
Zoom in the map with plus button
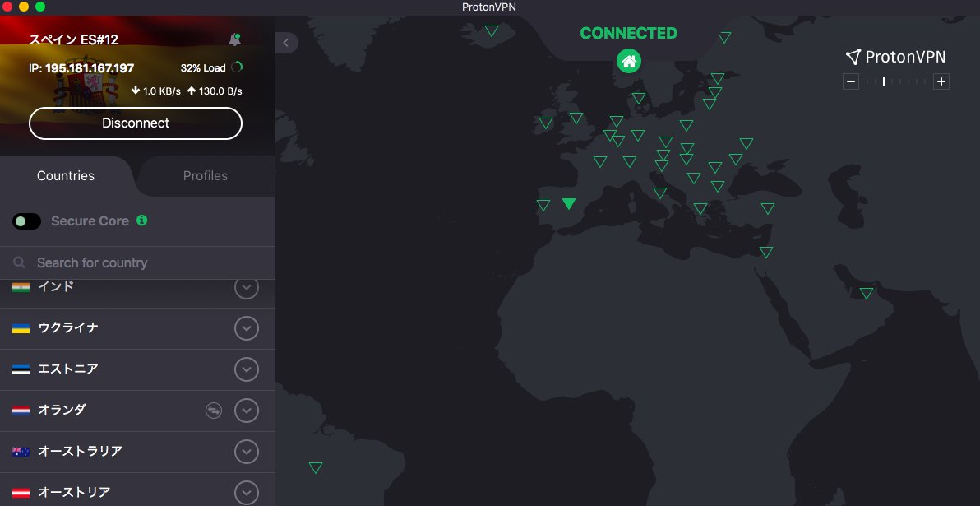point(941,81)
